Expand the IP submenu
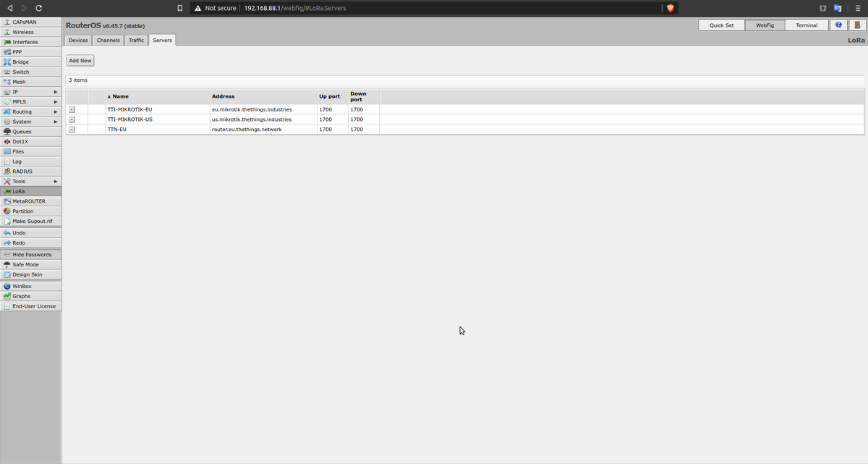 coord(30,92)
